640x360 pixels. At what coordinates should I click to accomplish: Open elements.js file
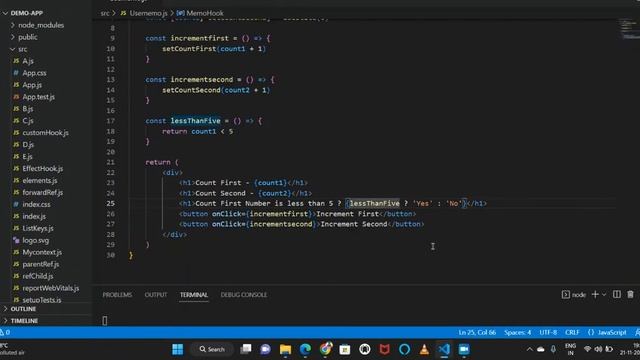40,180
